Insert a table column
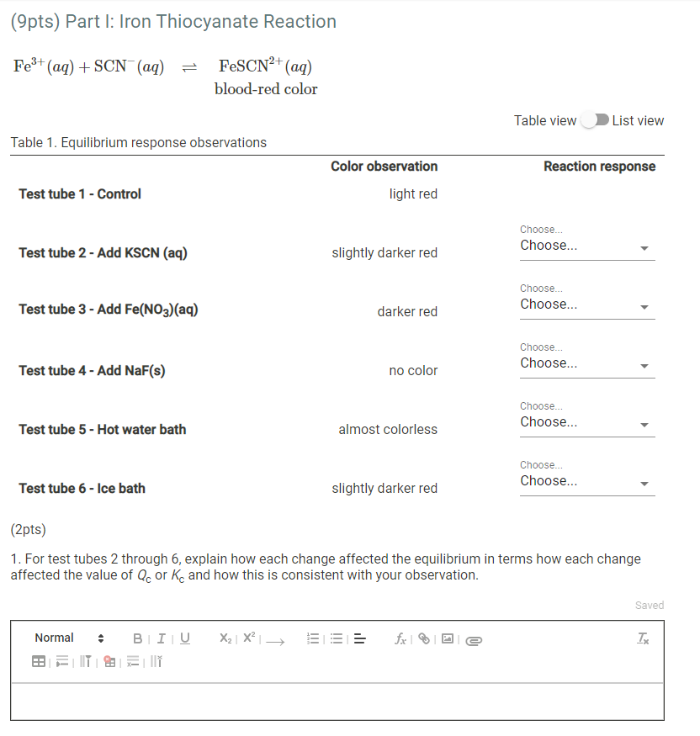 pos(86,662)
